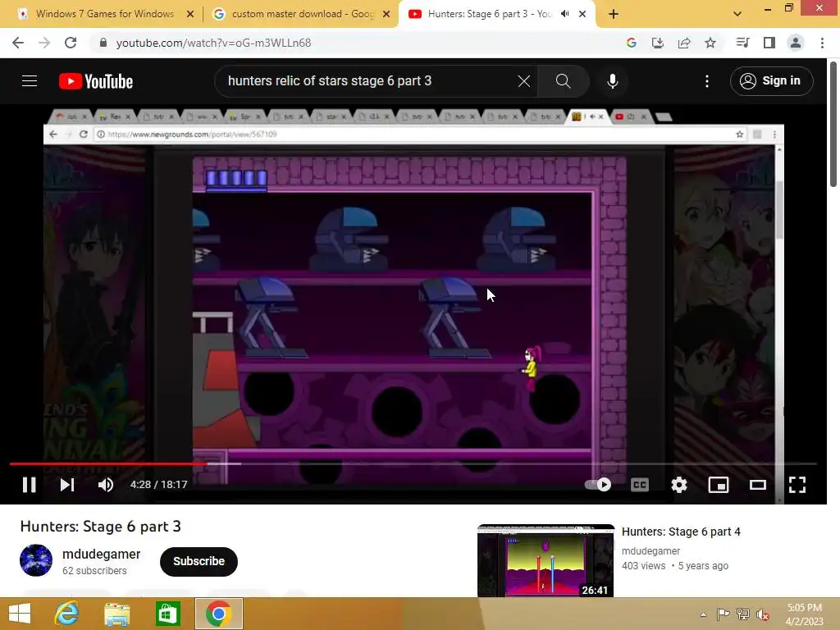Open the Google icon in address bar
The image size is (840, 630).
pos(632,43)
